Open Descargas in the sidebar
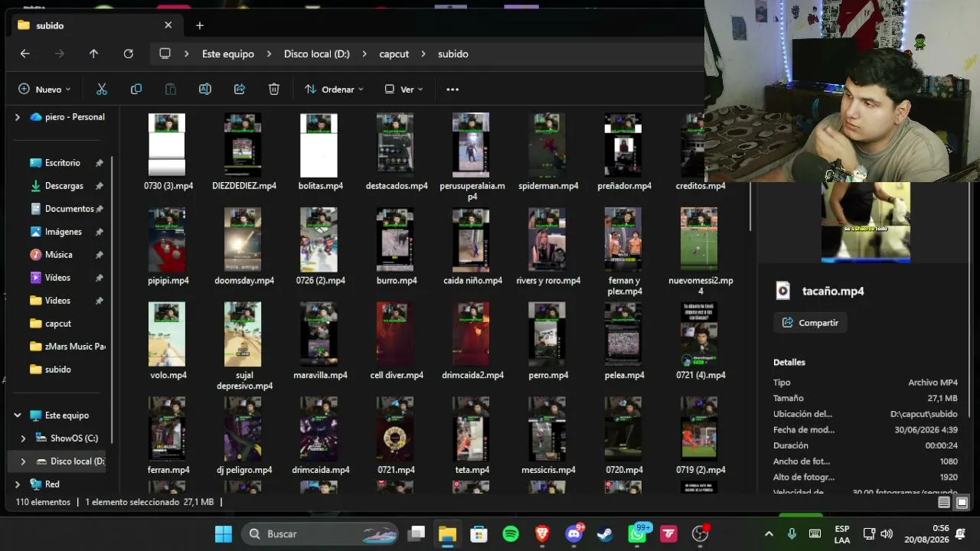The width and height of the screenshot is (980, 551). click(64, 186)
